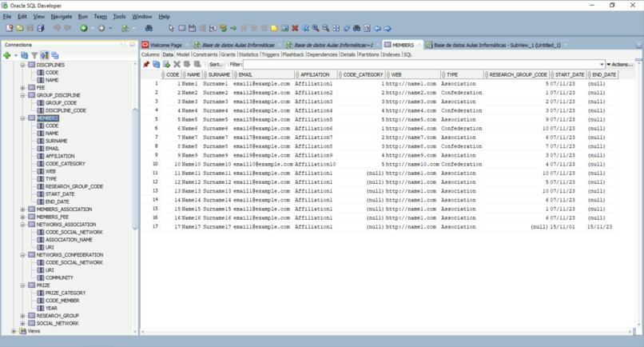Click the RESEARCH_GROUP_CODE column header

(516, 74)
